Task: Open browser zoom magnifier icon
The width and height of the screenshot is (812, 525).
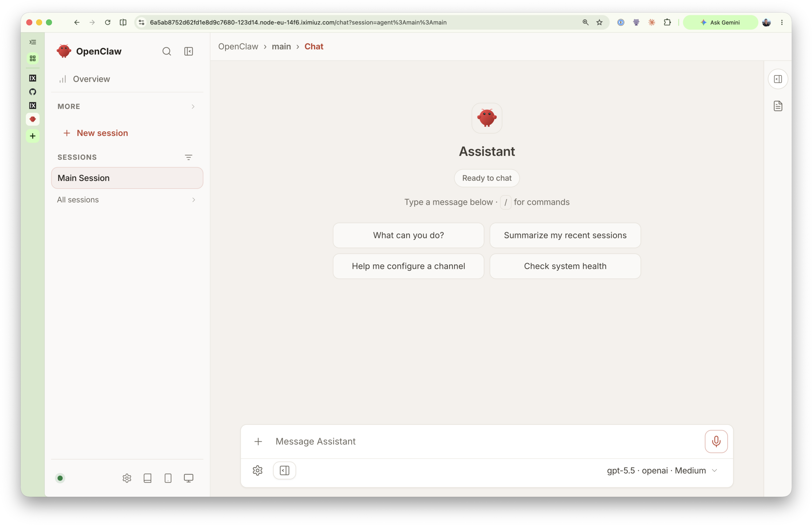Action: 585,23
